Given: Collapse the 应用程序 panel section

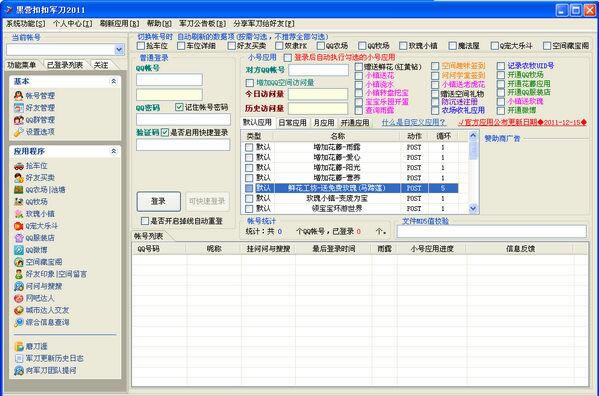Looking at the screenshot, I should (x=113, y=151).
